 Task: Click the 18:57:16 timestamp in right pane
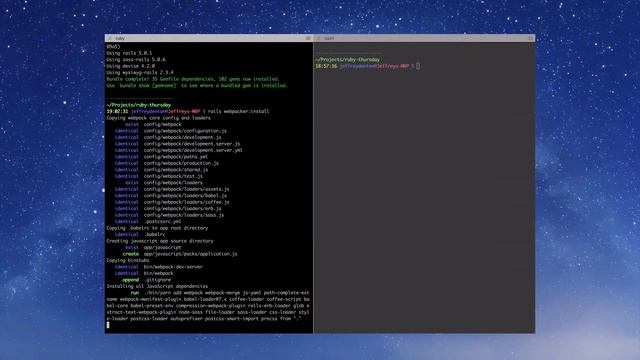(x=326, y=66)
